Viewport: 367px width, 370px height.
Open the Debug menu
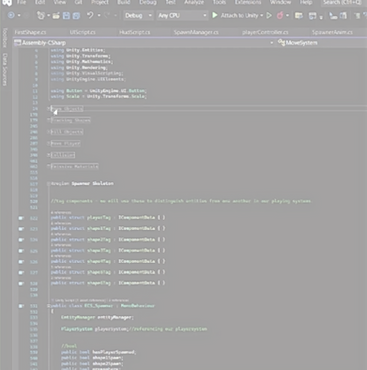(148, 2)
